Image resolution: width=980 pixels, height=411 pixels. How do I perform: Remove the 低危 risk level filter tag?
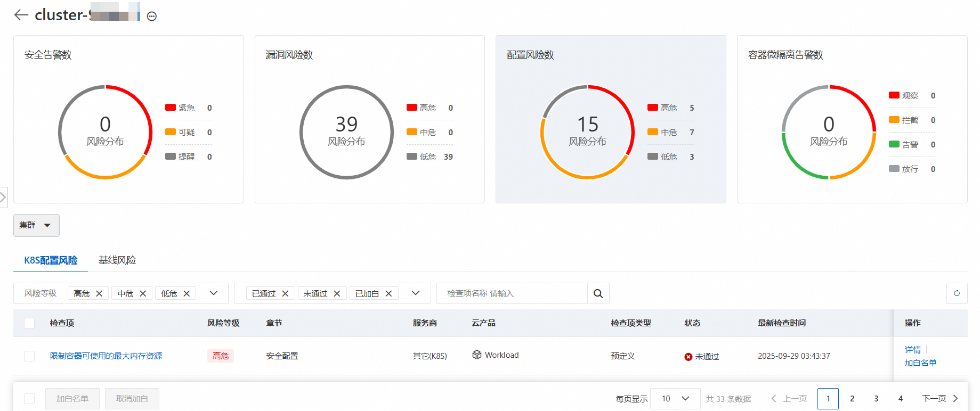187,293
